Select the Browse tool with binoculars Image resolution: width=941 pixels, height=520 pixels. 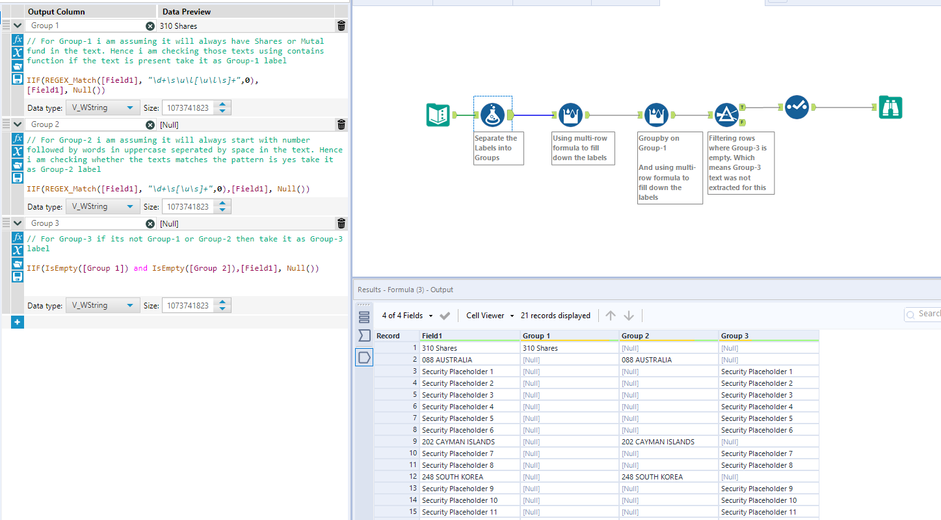tap(891, 107)
